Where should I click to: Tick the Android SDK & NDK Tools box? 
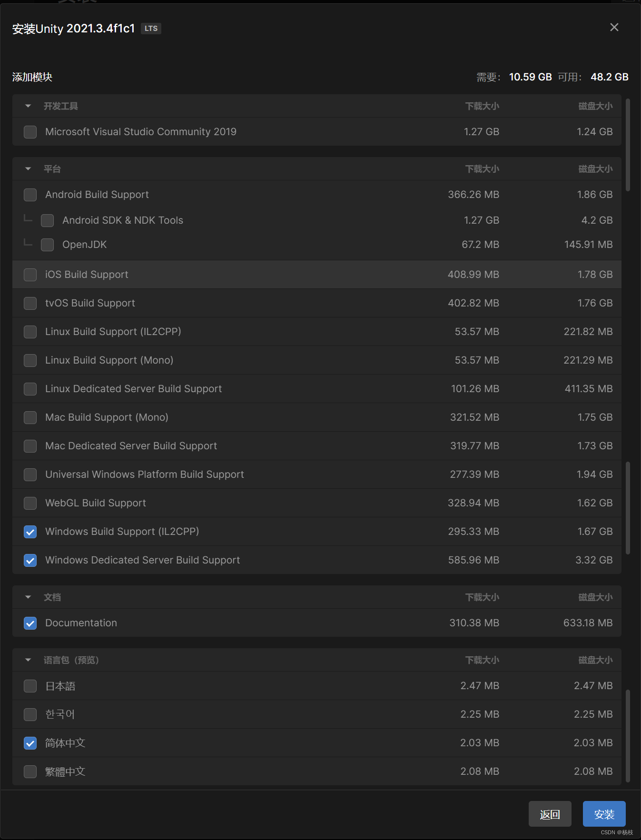click(x=48, y=220)
